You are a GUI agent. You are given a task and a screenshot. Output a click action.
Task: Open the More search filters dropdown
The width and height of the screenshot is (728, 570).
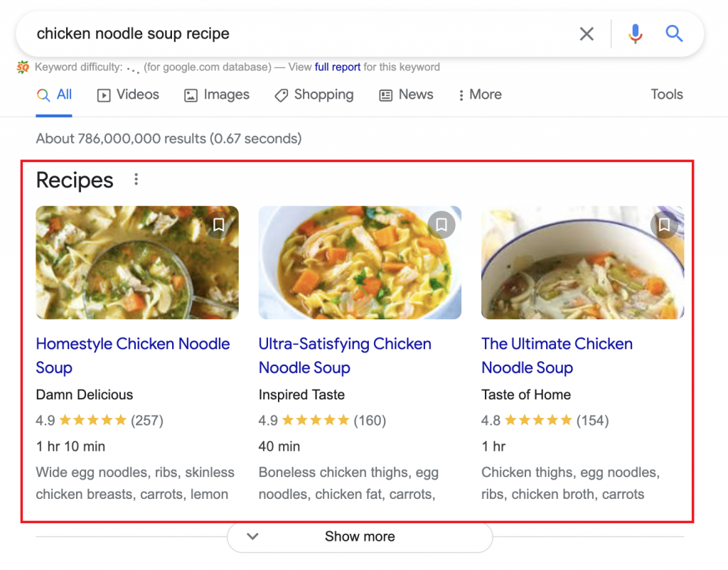click(x=480, y=95)
